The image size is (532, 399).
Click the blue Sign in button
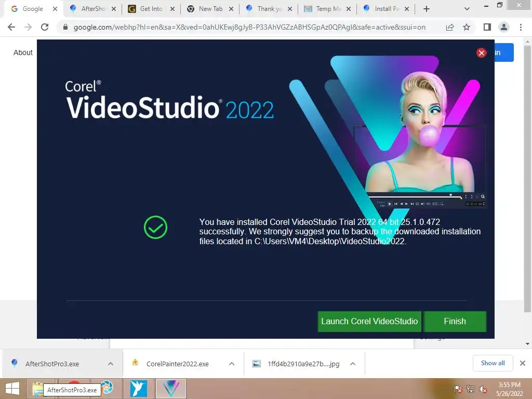(504, 52)
